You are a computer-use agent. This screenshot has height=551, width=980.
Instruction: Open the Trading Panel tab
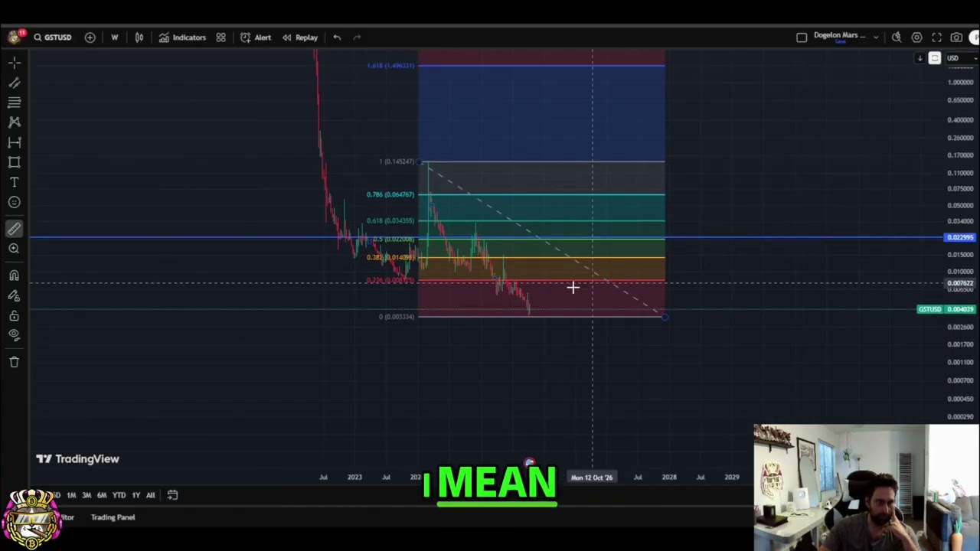pos(113,517)
